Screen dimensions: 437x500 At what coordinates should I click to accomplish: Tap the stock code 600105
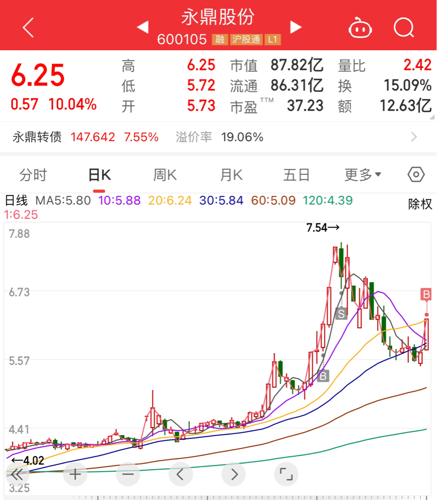point(182,40)
